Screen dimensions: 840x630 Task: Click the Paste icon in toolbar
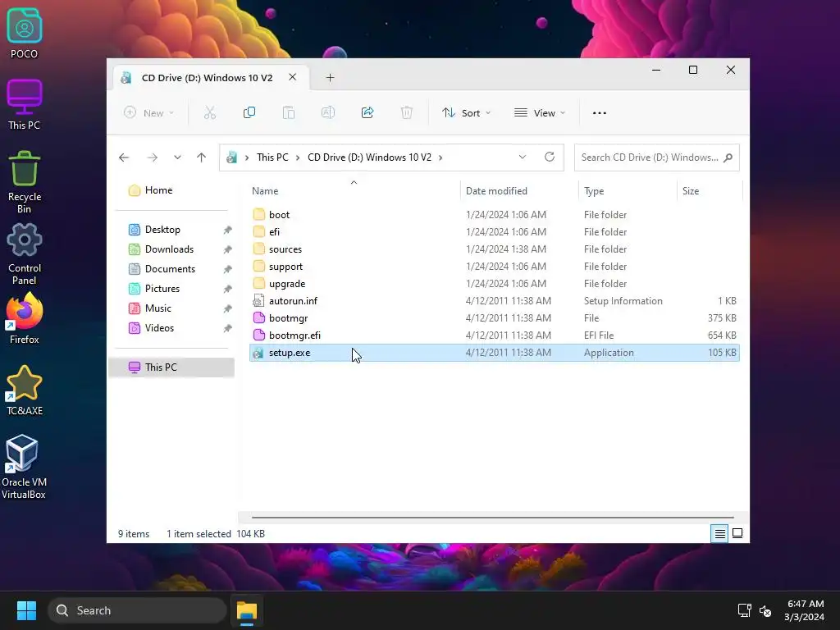[289, 112]
